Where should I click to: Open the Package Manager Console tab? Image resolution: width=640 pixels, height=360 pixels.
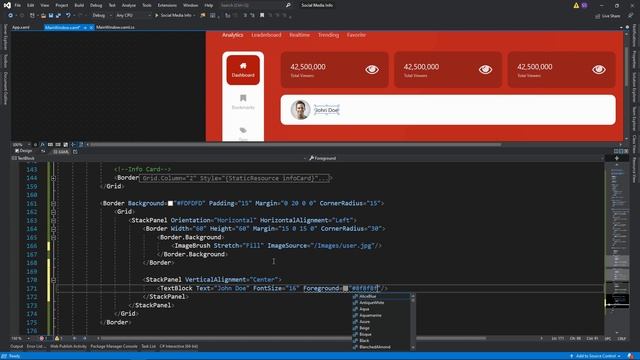114,347
